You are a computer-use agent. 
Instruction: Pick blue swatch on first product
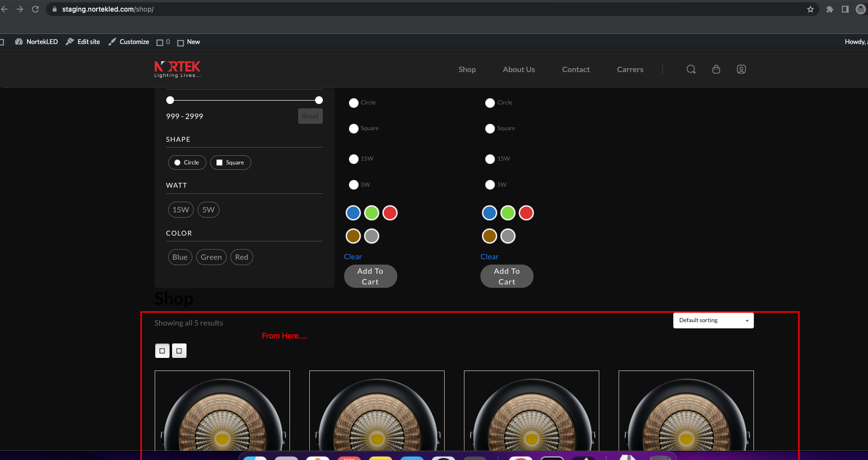[x=353, y=213]
